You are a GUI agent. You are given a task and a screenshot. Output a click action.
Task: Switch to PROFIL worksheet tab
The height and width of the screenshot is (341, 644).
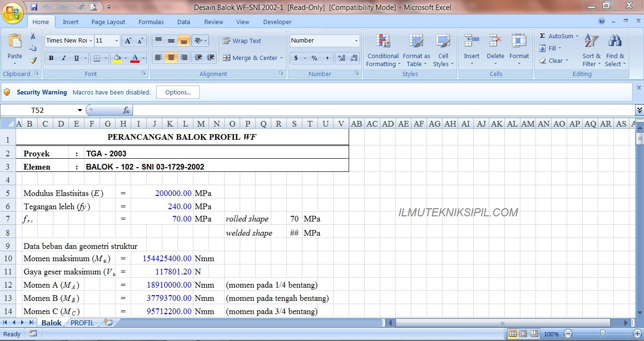tap(82, 323)
